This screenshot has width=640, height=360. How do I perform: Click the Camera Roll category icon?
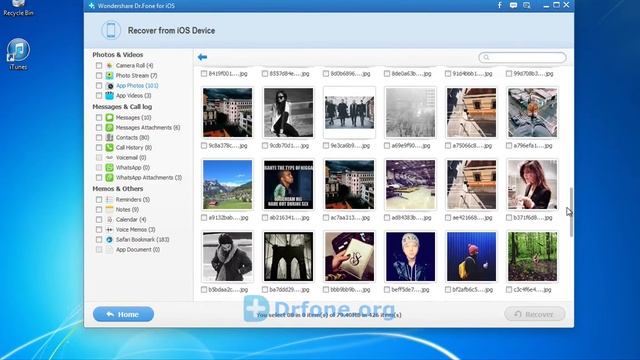[x=109, y=65]
